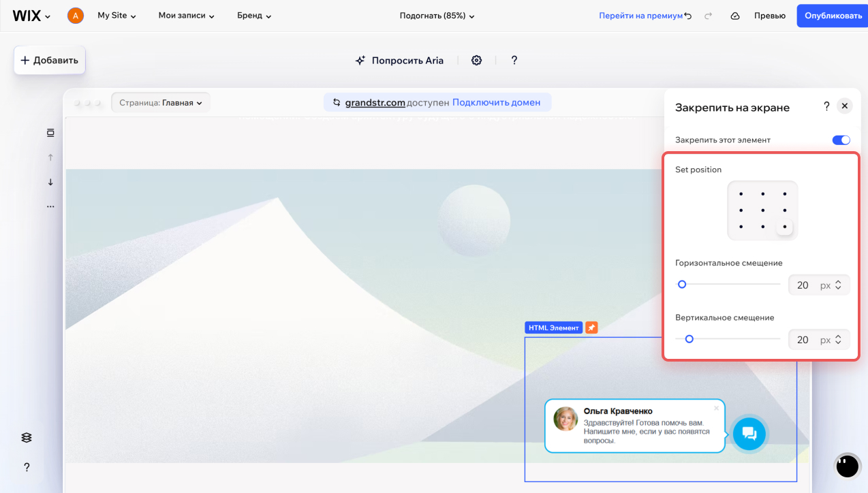
Task: Expand the Подогнать (85%) zoom dropdown
Action: [437, 16]
